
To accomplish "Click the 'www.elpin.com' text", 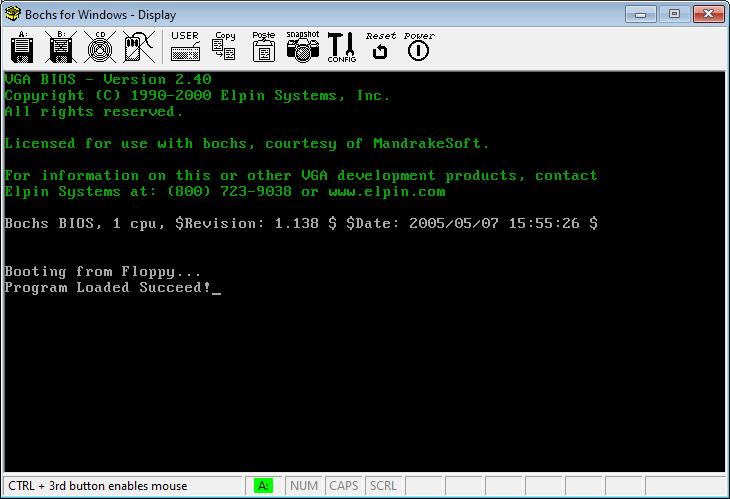I will tap(387, 191).
